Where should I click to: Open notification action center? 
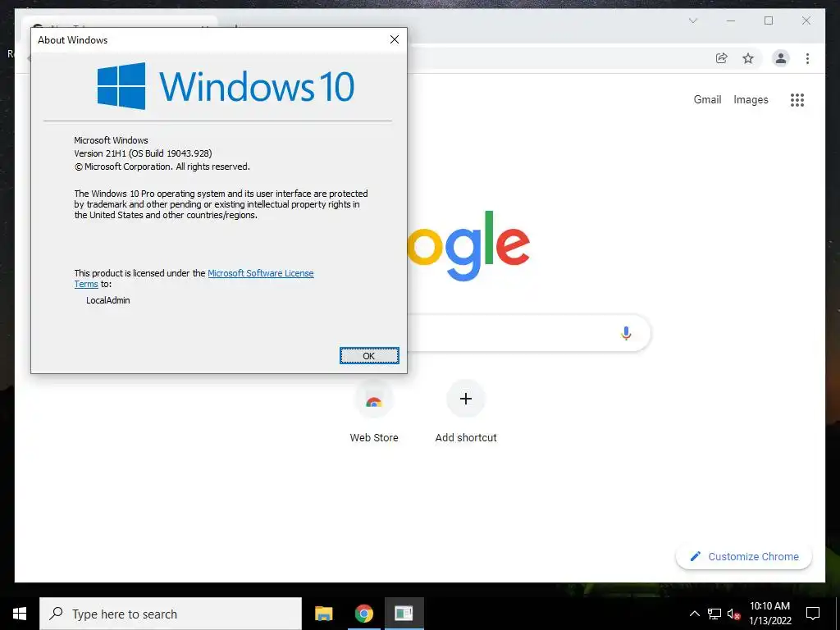point(813,614)
